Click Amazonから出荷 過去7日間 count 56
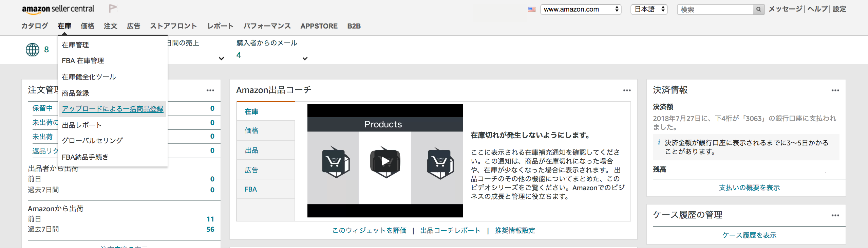Screen dimensions: 868x248 tap(210, 229)
